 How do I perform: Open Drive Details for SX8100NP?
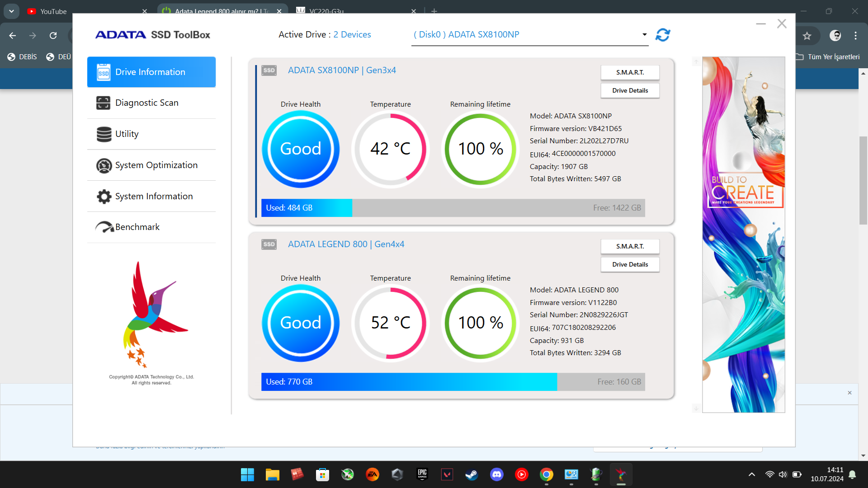click(x=630, y=91)
